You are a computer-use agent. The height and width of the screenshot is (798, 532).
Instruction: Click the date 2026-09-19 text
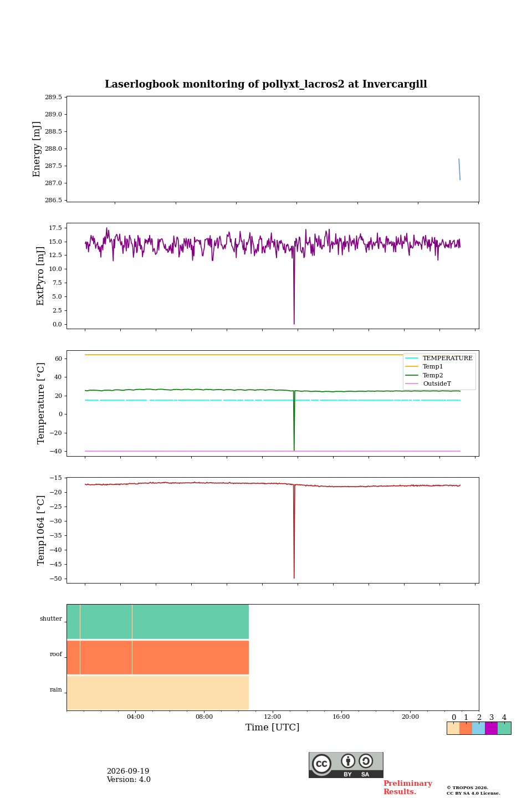[x=128, y=771]
